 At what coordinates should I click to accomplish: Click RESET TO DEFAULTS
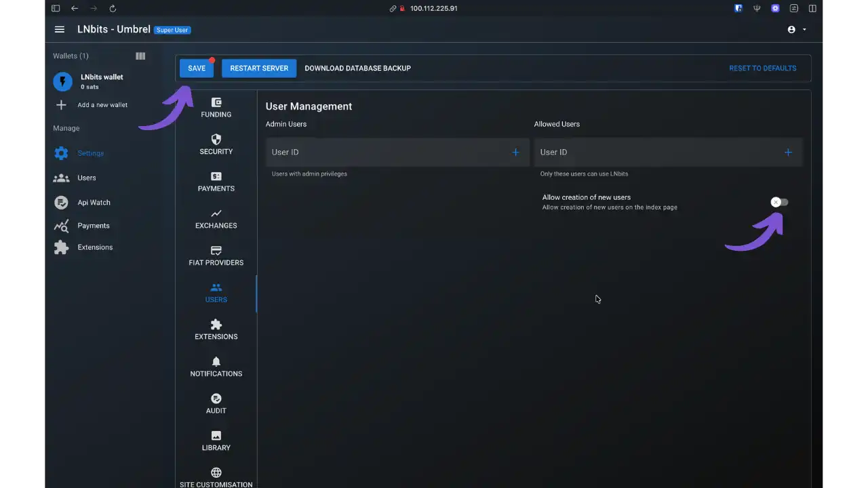tap(762, 68)
